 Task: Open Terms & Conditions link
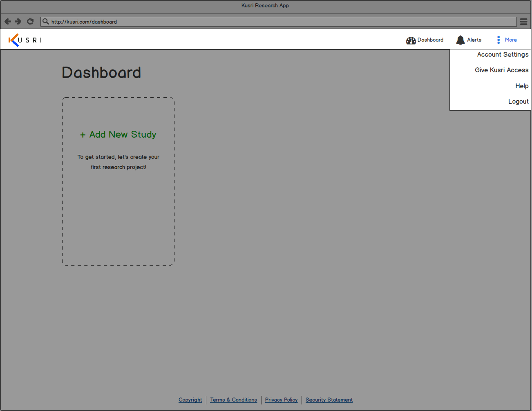234,400
